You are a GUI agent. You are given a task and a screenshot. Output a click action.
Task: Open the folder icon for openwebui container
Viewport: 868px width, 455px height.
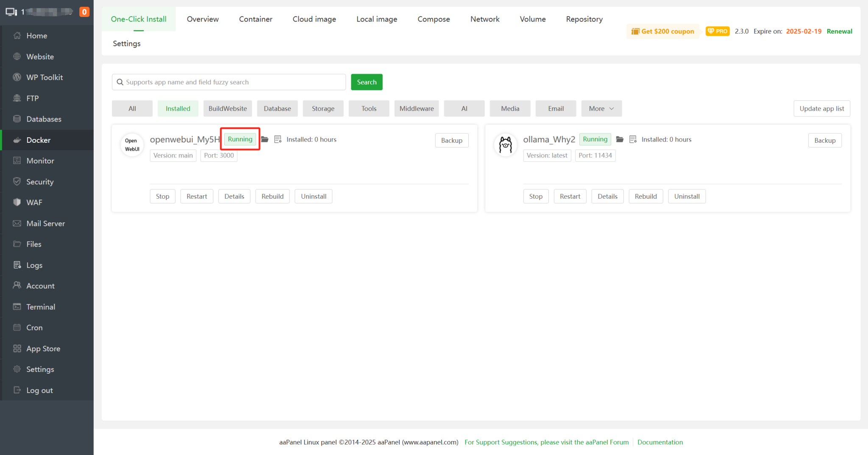[264, 139]
